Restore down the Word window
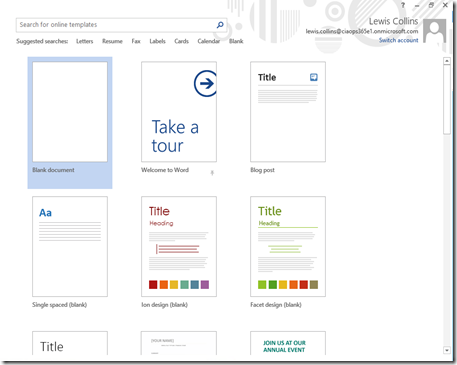The height and width of the screenshot is (365, 457). click(x=431, y=5)
